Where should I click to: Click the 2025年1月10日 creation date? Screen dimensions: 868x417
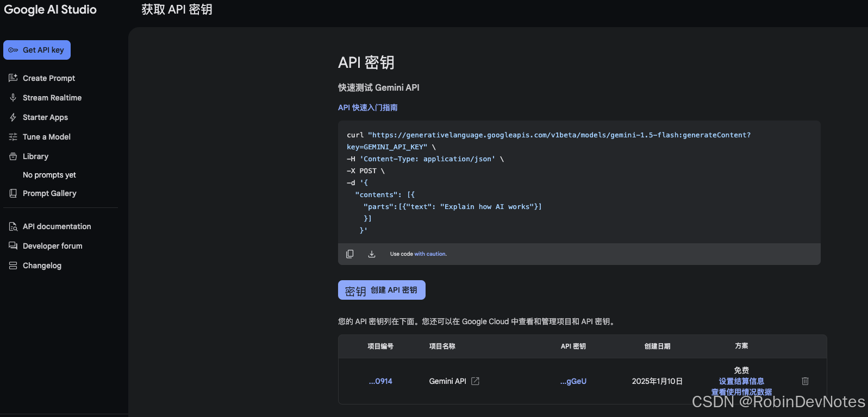(657, 381)
